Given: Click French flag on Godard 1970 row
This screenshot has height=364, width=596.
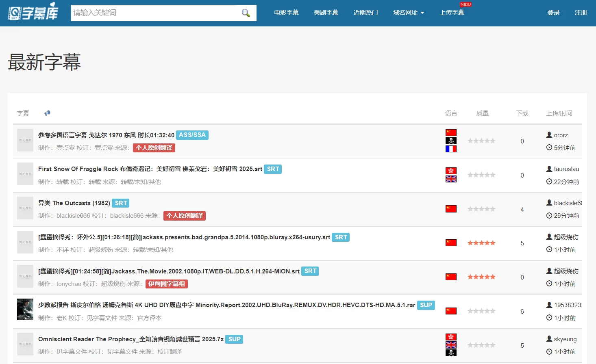Looking at the screenshot, I should click(451, 149).
